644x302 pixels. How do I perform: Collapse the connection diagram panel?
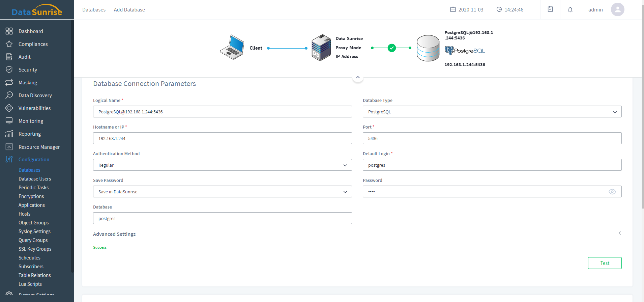tap(358, 77)
